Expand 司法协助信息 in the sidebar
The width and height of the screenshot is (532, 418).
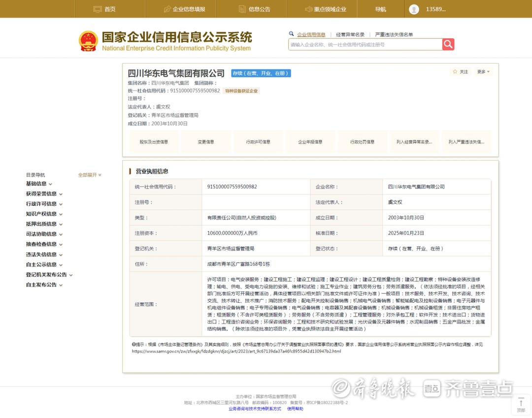44,234
